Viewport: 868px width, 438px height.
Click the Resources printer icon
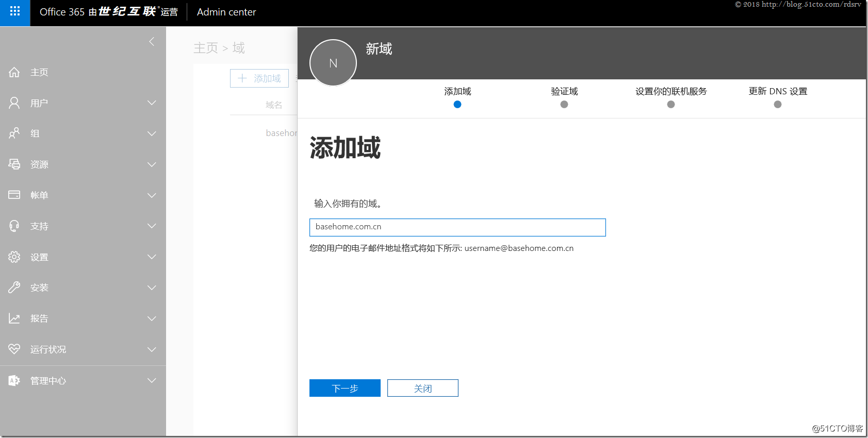14,164
